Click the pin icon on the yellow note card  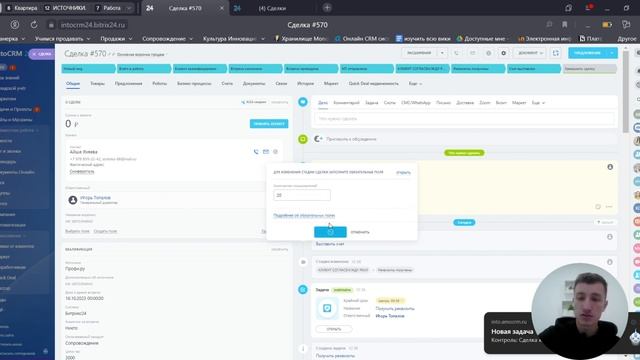tap(610, 167)
